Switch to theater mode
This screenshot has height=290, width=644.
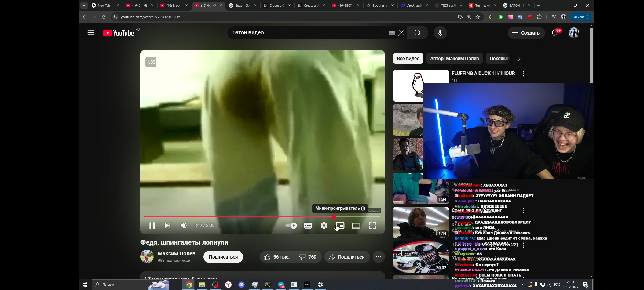356,226
